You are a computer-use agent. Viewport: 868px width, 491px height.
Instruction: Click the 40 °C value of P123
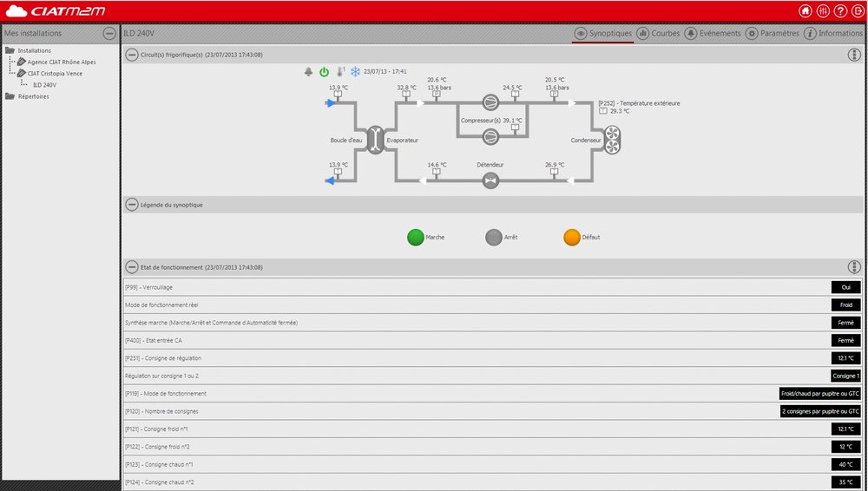[x=845, y=464]
